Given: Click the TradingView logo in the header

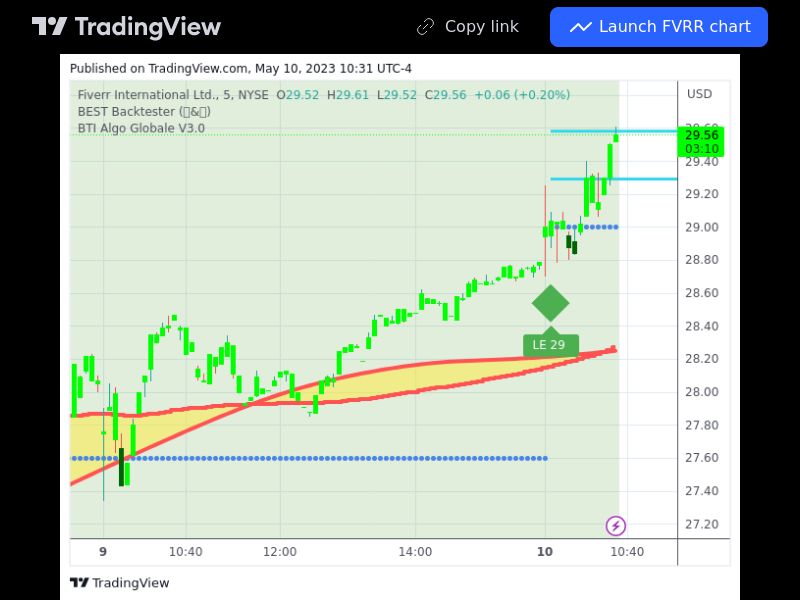Looking at the screenshot, I should [126, 27].
